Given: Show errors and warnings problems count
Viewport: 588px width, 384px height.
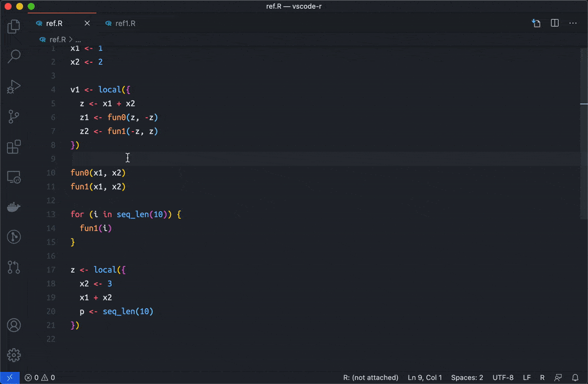Looking at the screenshot, I should [x=40, y=378].
